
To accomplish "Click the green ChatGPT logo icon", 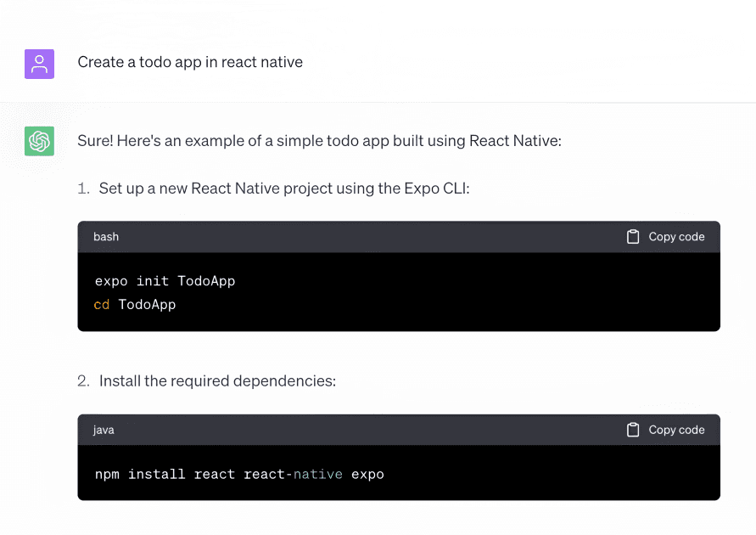I will click(39, 140).
